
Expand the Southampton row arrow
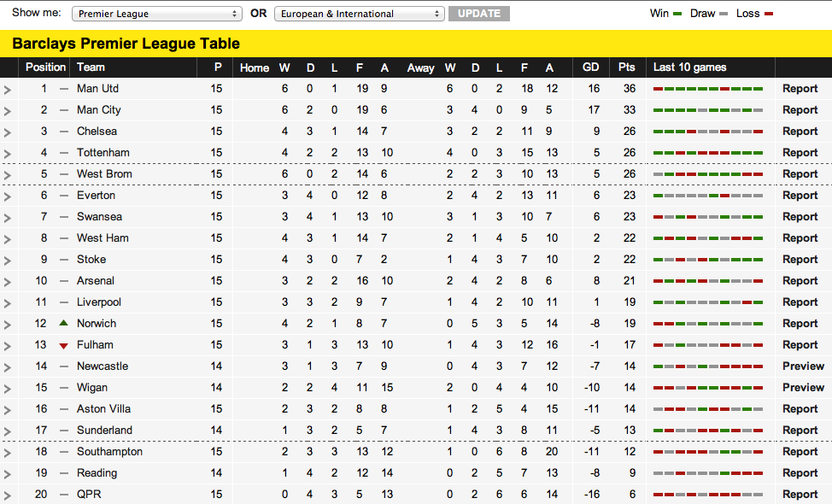coord(8,452)
